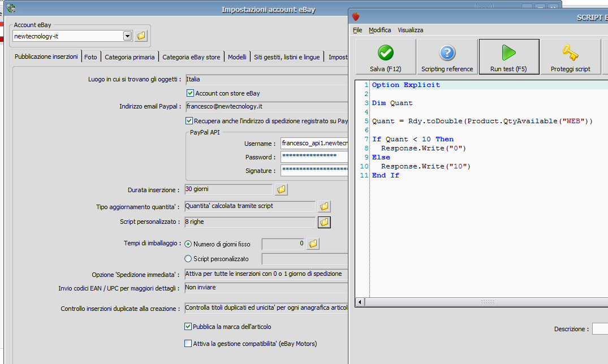Click Salva (F12) green checkmark button
This screenshot has width=608, height=364.
tap(385, 57)
